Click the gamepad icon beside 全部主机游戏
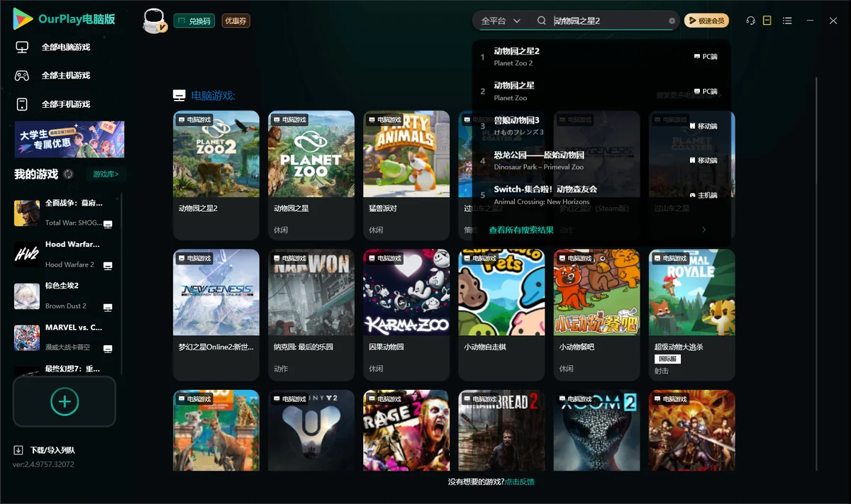This screenshot has height=504, width=851. (x=22, y=76)
